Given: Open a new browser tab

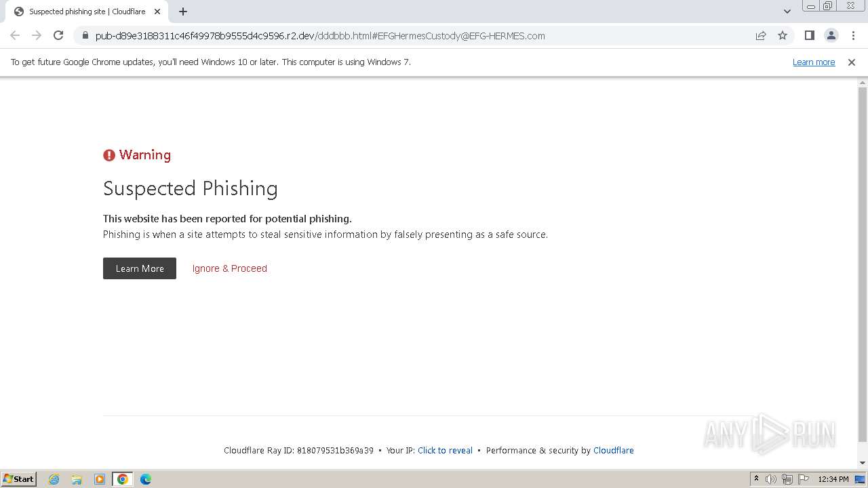Looking at the screenshot, I should pyautogui.click(x=183, y=12).
